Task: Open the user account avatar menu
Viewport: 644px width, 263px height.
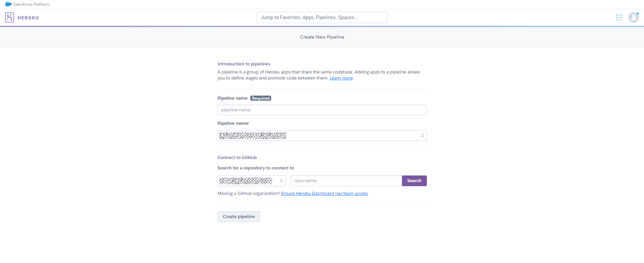Action: [633, 17]
